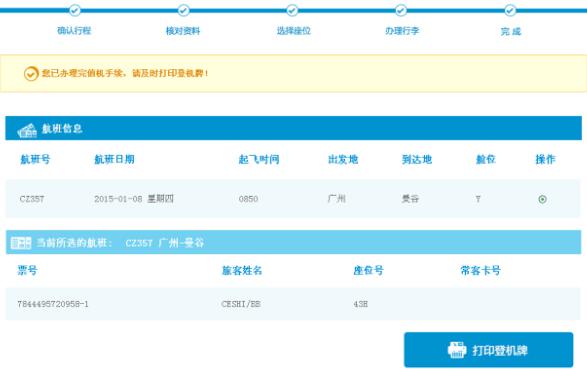This screenshot has width=587, height=371.
Task: Click the 常客卡号 column header
Action: pyautogui.click(x=481, y=270)
